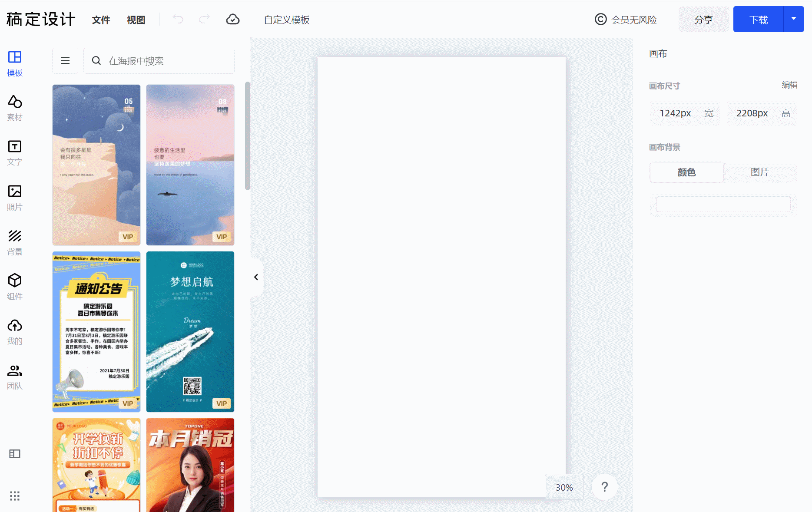The image size is (812, 512).
Task: Click VIP badge on 通知公告 template
Action: [x=128, y=403]
